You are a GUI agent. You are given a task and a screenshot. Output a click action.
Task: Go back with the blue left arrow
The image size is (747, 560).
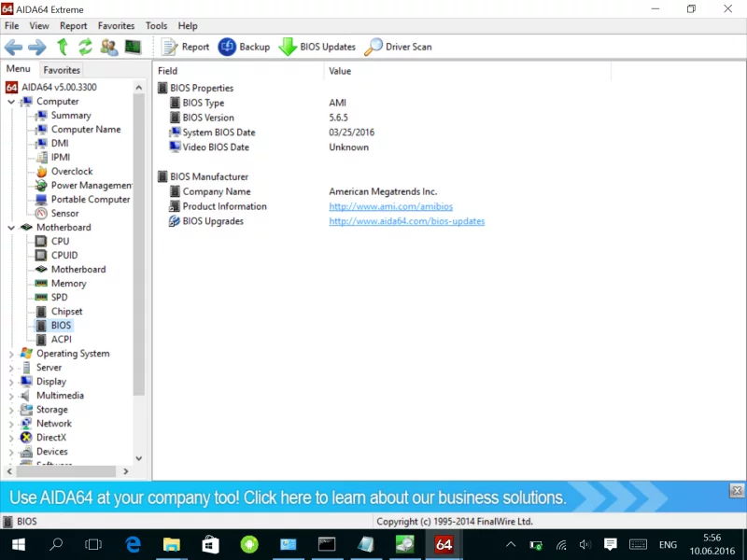pos(13,48)
